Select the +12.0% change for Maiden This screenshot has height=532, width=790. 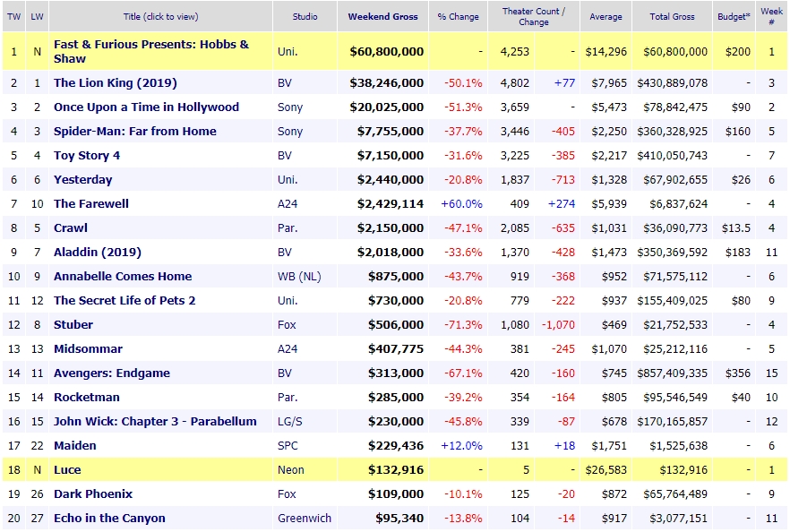(x=461, y=446)
